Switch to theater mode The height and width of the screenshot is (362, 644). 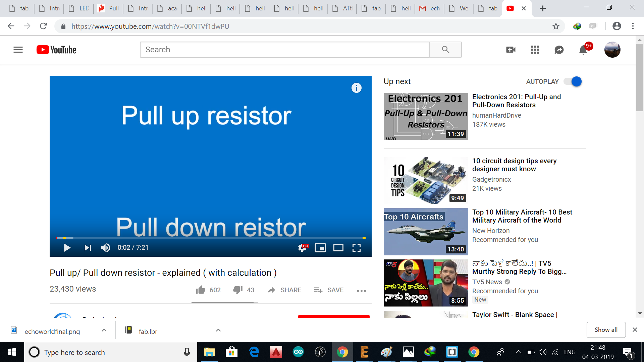coord(338,248)
